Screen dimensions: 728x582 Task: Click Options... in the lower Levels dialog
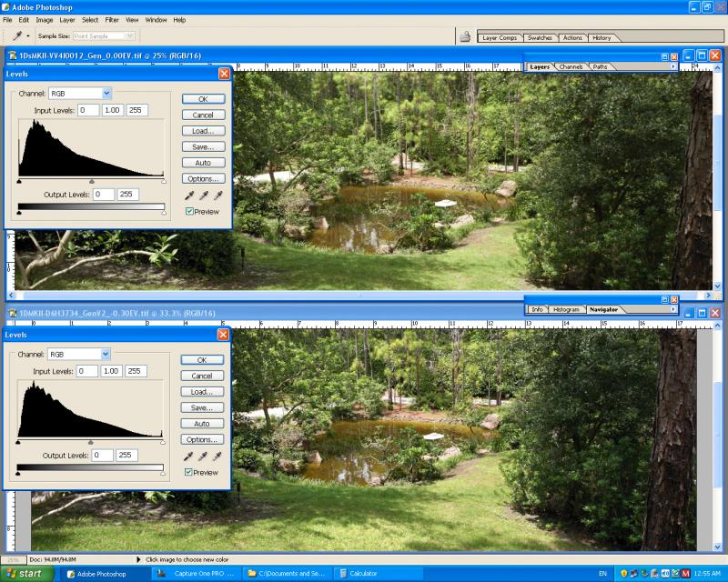point(202,439)
